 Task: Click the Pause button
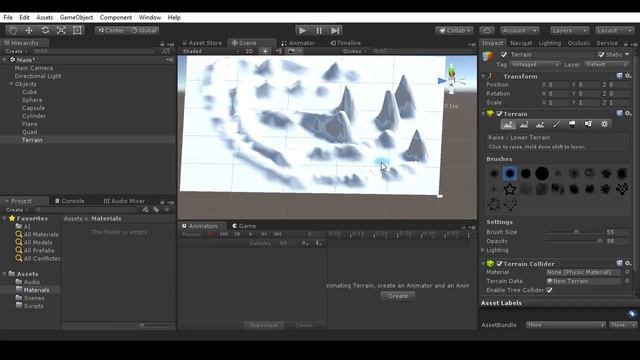tap(319, 31)
